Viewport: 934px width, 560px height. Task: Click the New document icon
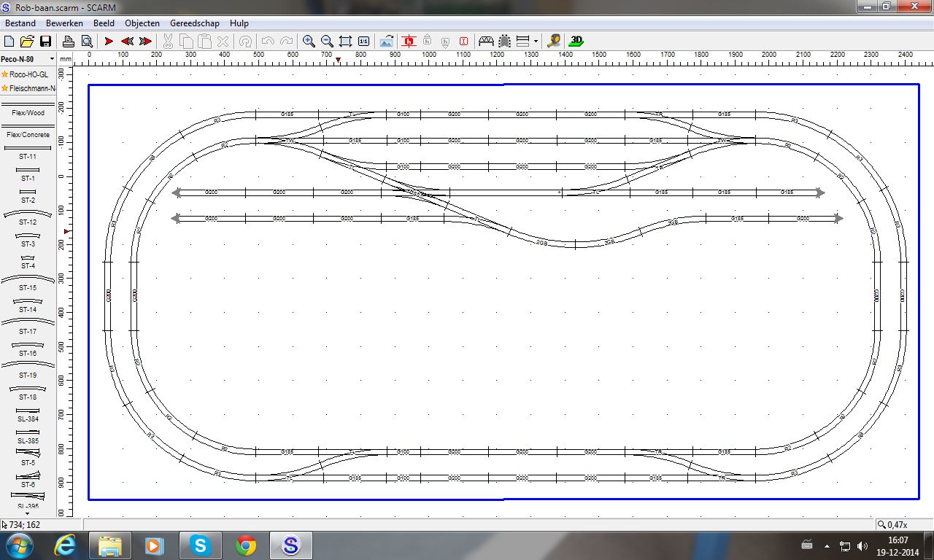[x=9, y=42]
